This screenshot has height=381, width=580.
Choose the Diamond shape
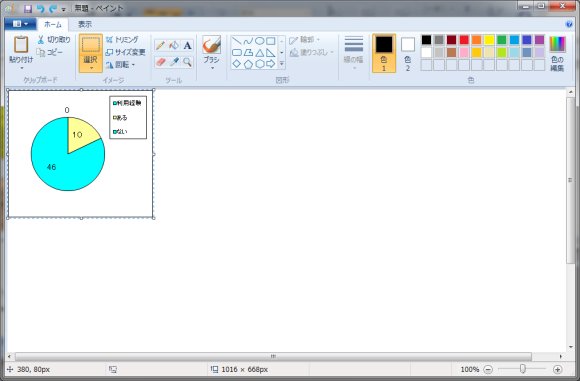click(237, 64)
